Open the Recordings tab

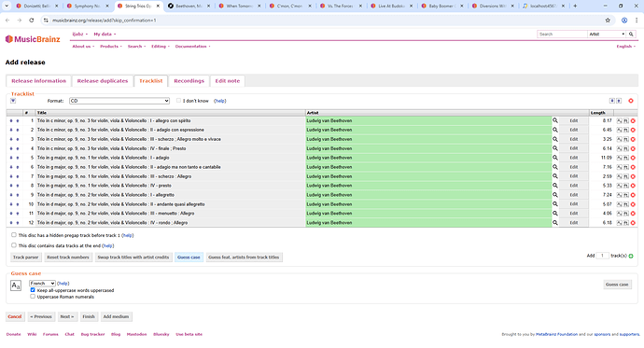pos(189,81)
